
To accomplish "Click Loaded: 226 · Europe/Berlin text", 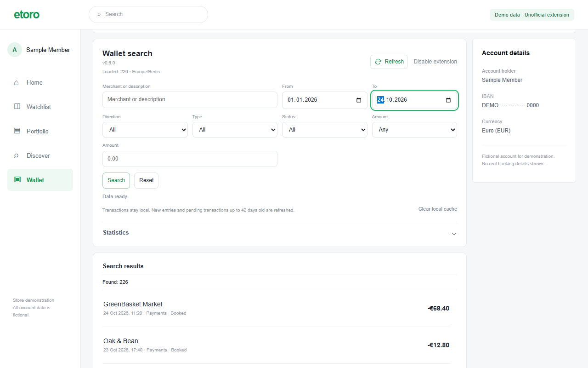I will [x=131, y=72].
